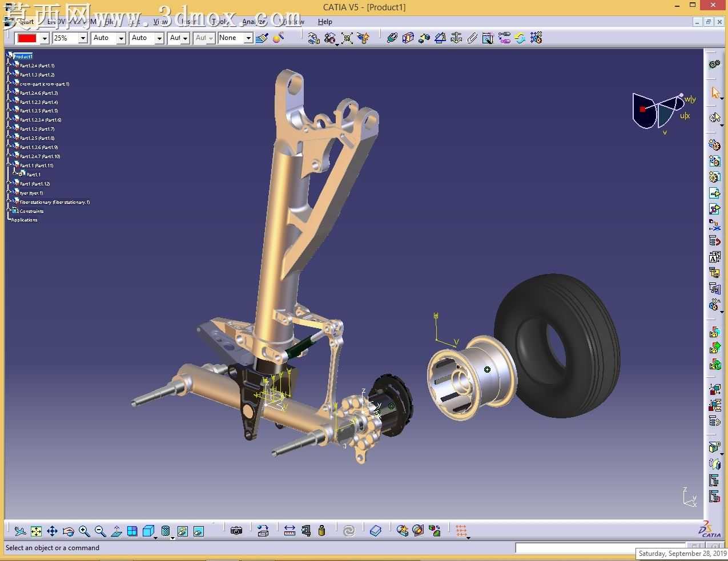Select Part1.2.4.6 (Part1.3) in tree

(39, 93)
